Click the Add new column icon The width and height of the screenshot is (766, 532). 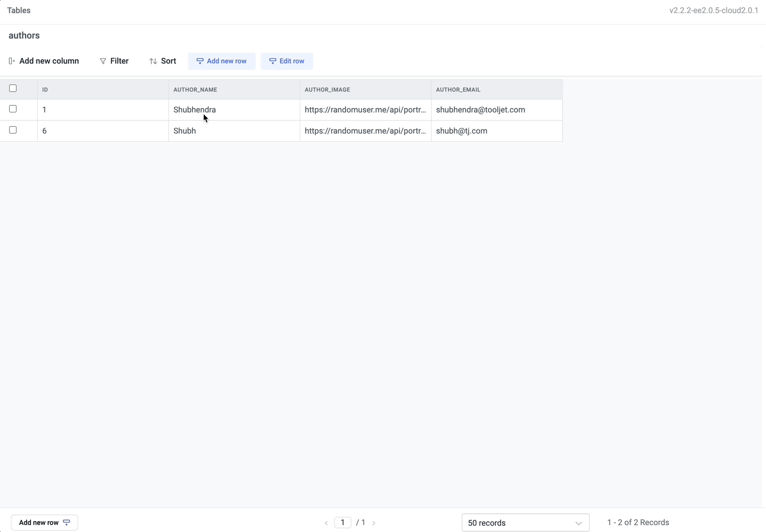click(x=12, y=61)
